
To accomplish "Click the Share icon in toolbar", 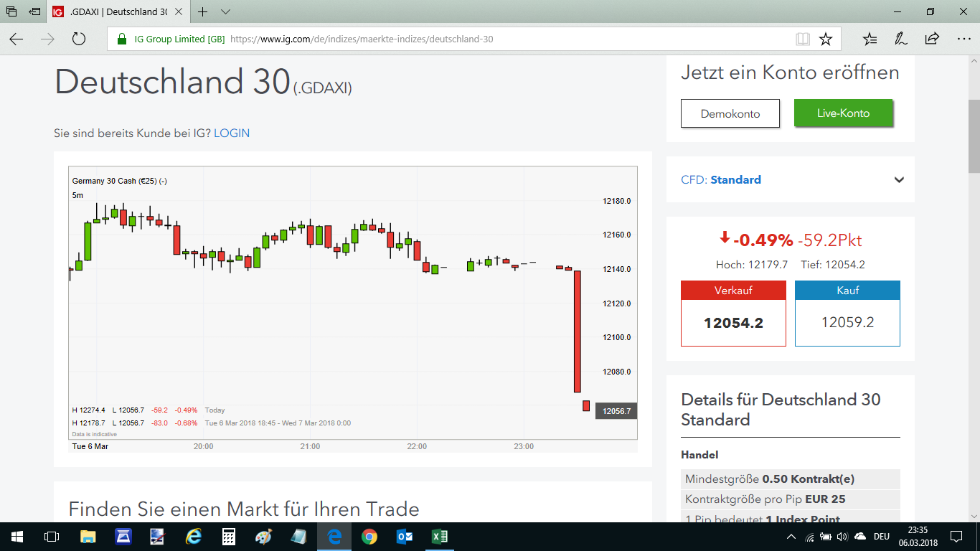I will pyautogui.click(x=932, y=39).
